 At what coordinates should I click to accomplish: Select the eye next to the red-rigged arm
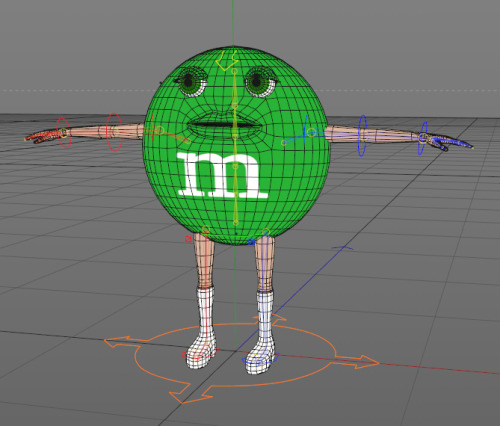pyautogui.click(x=191, y=81)
